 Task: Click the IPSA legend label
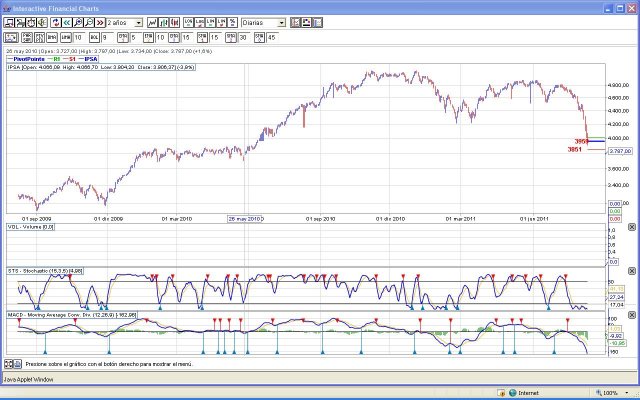tap(91, 59)
